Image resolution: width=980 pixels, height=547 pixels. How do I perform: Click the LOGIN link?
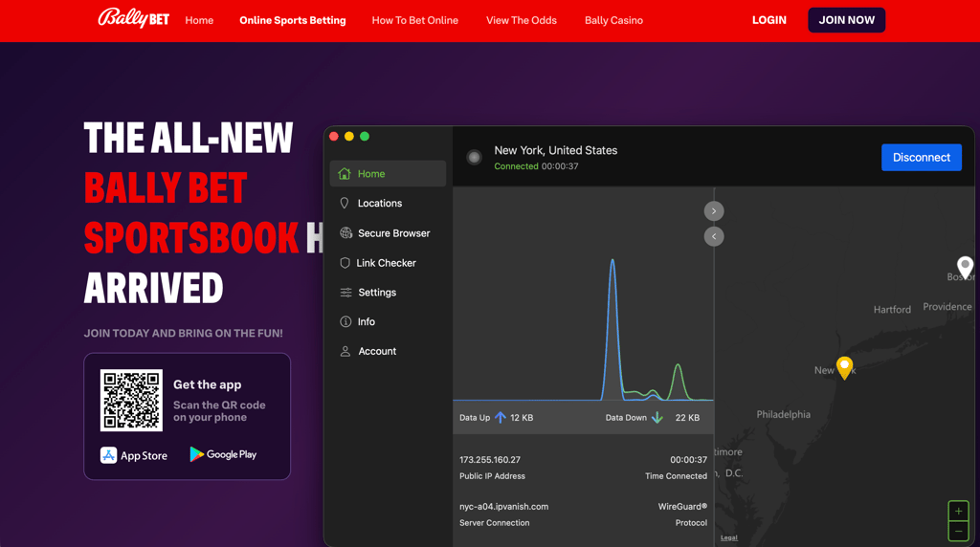(768, 20)
